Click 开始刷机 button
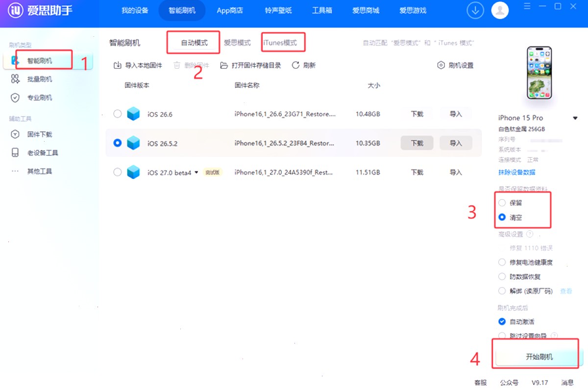The image size is (588, 390). 539,357
